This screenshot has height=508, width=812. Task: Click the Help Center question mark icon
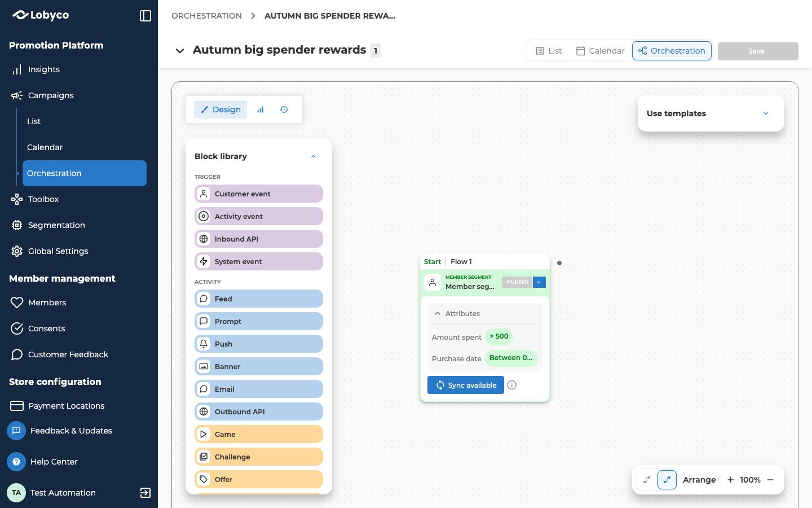coord(16,462)
